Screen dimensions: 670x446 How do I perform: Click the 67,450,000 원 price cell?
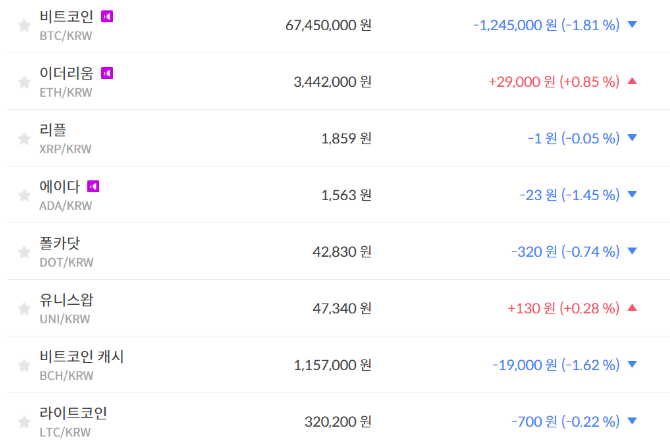click(328, 24)
